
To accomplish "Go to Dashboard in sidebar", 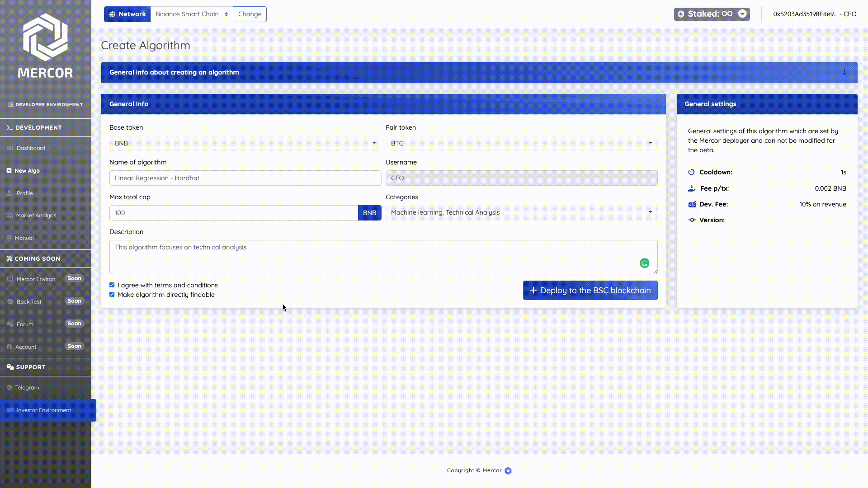I will click(x=31, y=148).
